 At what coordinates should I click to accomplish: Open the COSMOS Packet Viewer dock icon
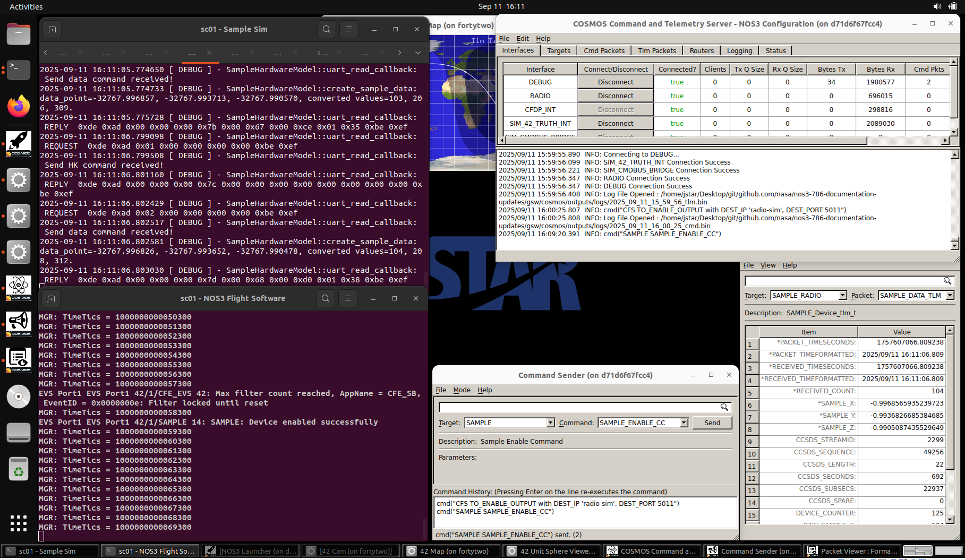tap(19, 360)
